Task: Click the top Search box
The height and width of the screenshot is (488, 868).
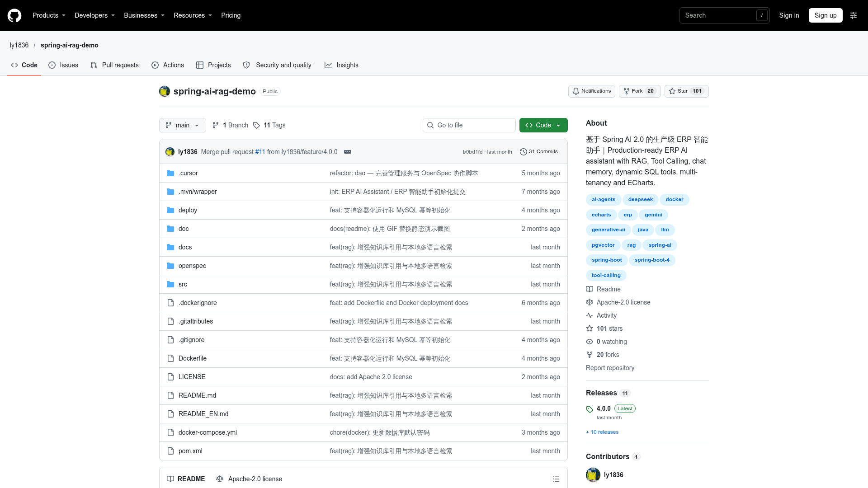Action: 724,15
